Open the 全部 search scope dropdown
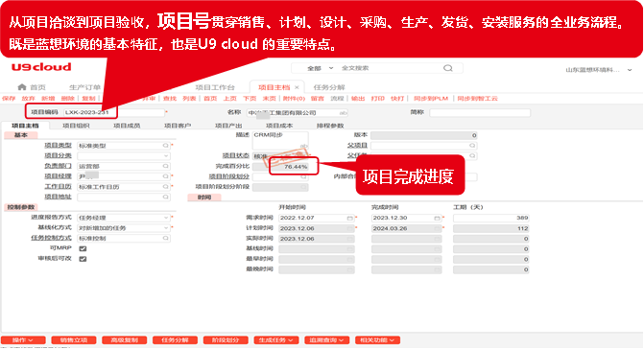The width and height of the screenshot is (644, 349). click(x=320, y=68)
